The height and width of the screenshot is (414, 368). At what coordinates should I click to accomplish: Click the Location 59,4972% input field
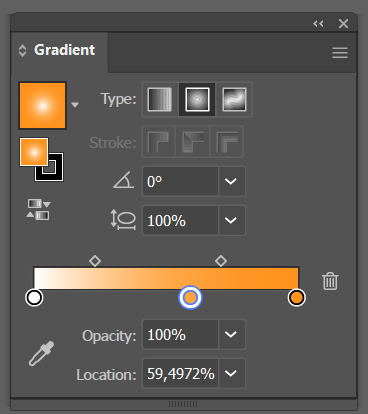coord(181,373)
